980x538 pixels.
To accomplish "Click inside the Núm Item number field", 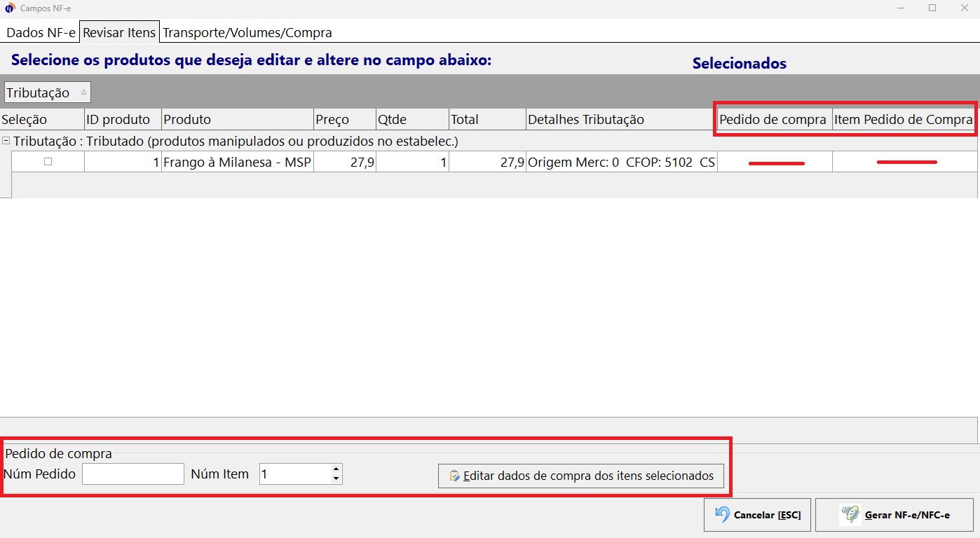I will [294, 474].
